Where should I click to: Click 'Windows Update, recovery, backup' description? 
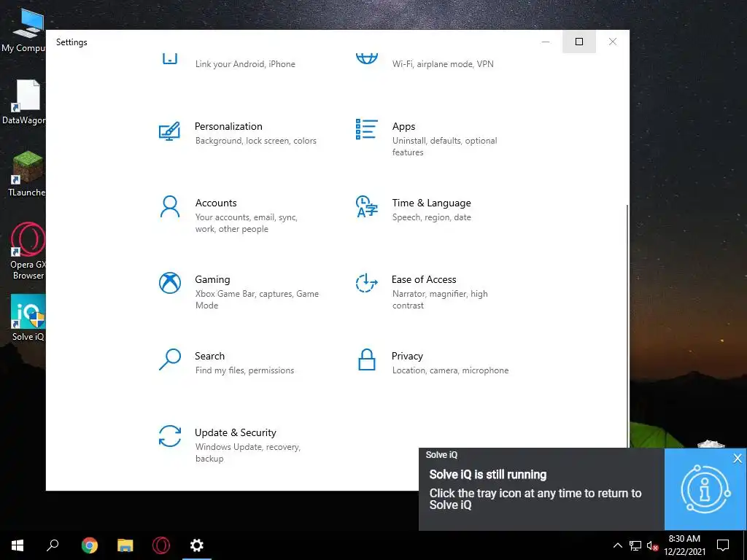tap(248, 452)
